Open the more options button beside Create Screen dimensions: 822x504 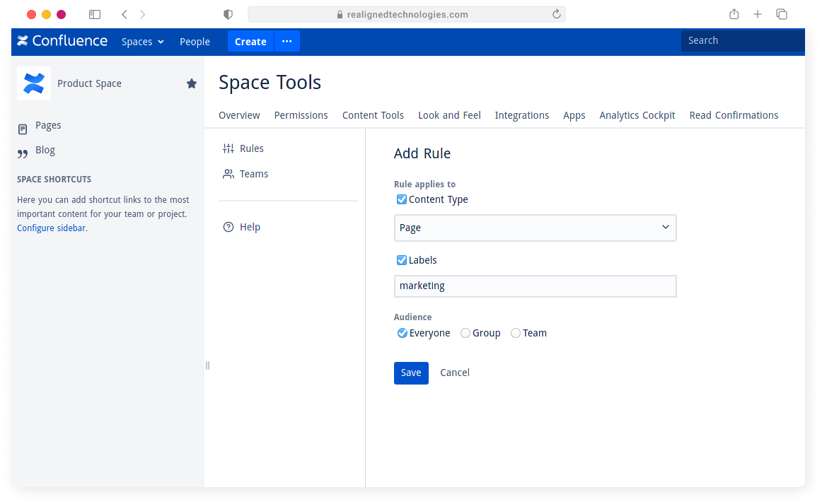(286, 42)
